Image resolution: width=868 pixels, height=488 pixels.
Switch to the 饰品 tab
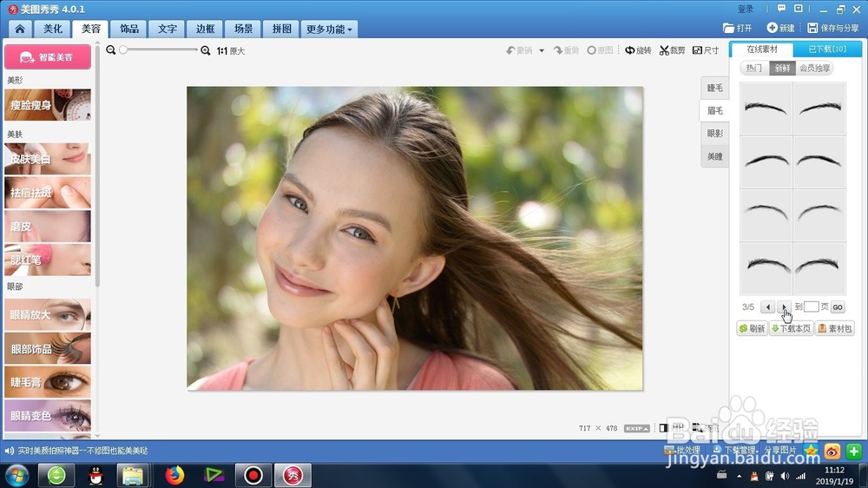pyautogui.click(x=129, y=29)
